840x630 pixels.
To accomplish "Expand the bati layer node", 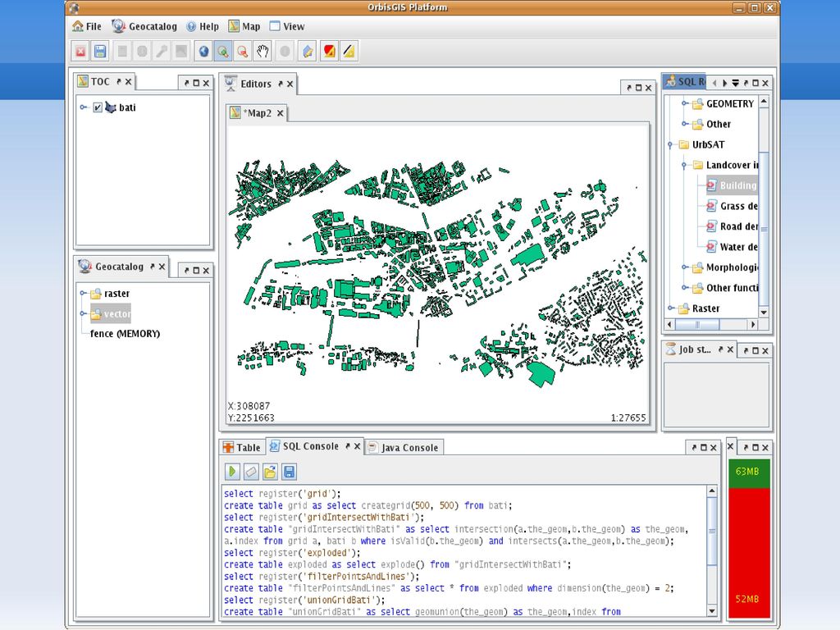I will point(83,107).
